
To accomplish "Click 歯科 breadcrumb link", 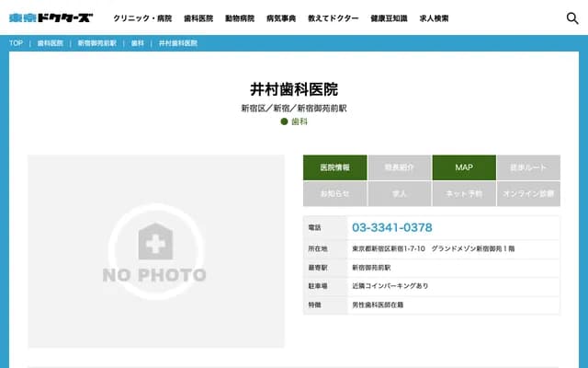I will (137, 43).
